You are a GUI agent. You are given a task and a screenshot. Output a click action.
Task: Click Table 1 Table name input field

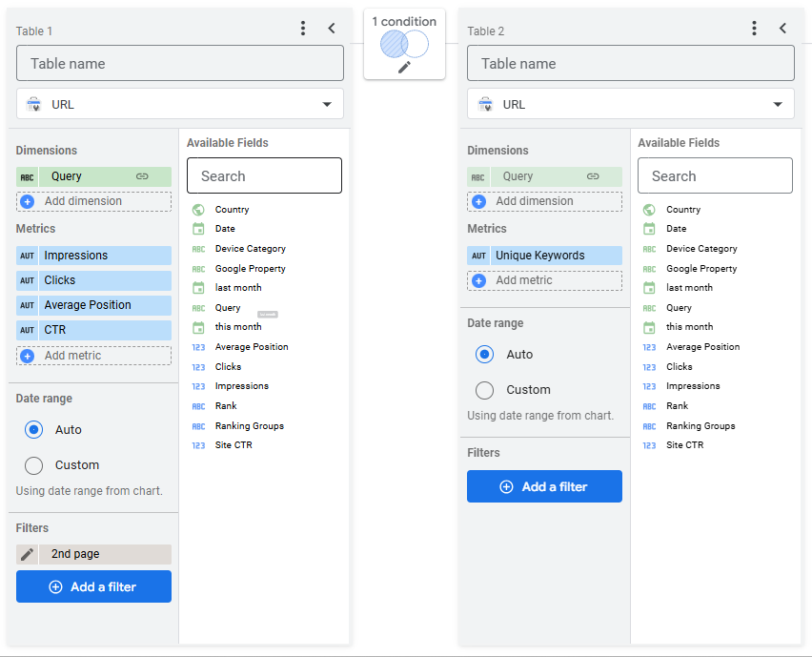180,63
